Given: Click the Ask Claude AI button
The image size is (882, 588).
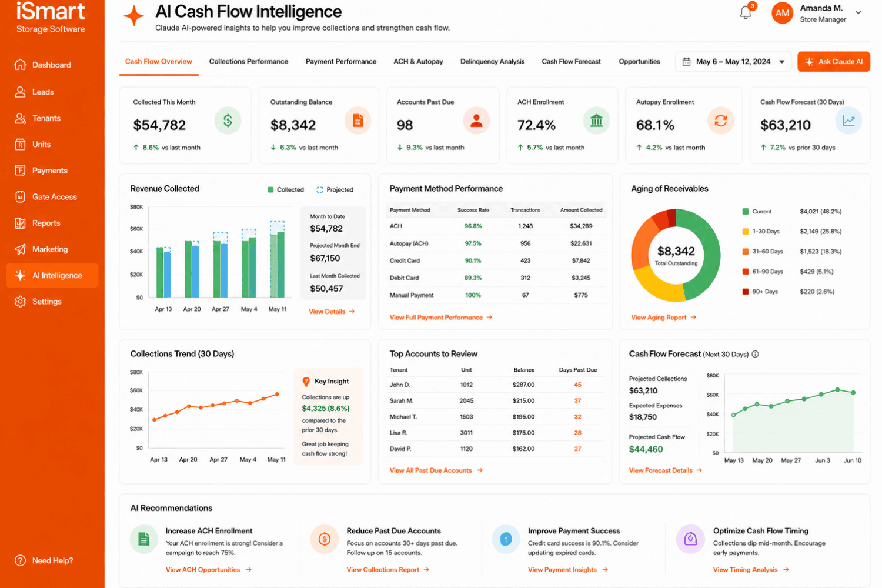Looking at the screenshot, I should click(834, 62).
